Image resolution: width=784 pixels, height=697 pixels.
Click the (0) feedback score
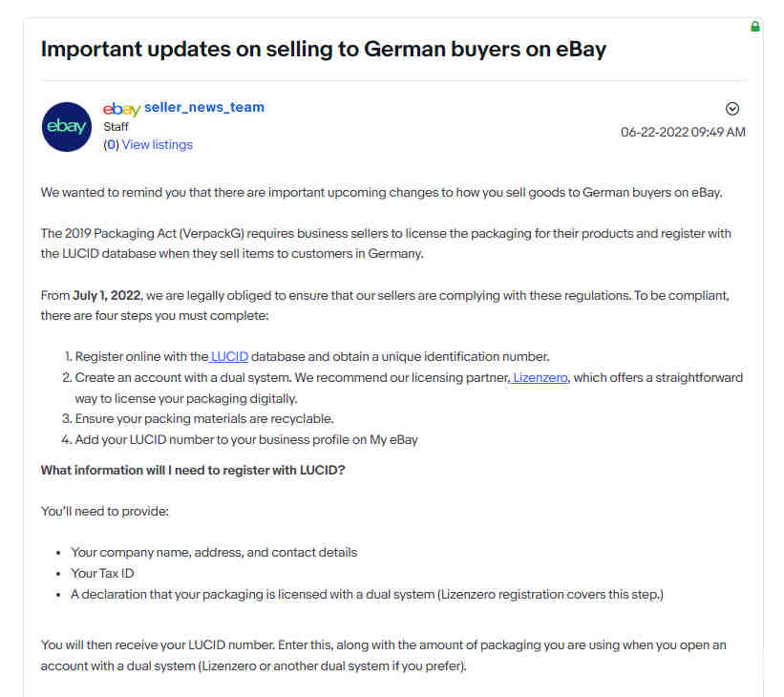(111, 144)
